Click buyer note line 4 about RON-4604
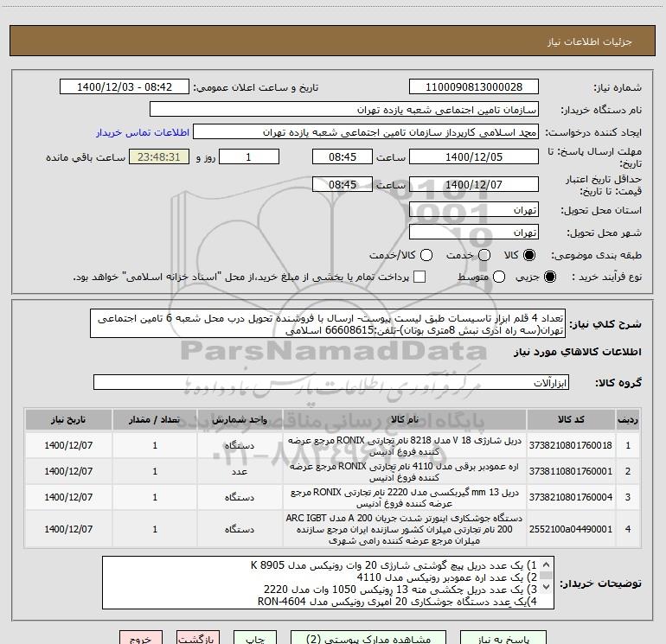The image size is (666, 644). (398, 602)
